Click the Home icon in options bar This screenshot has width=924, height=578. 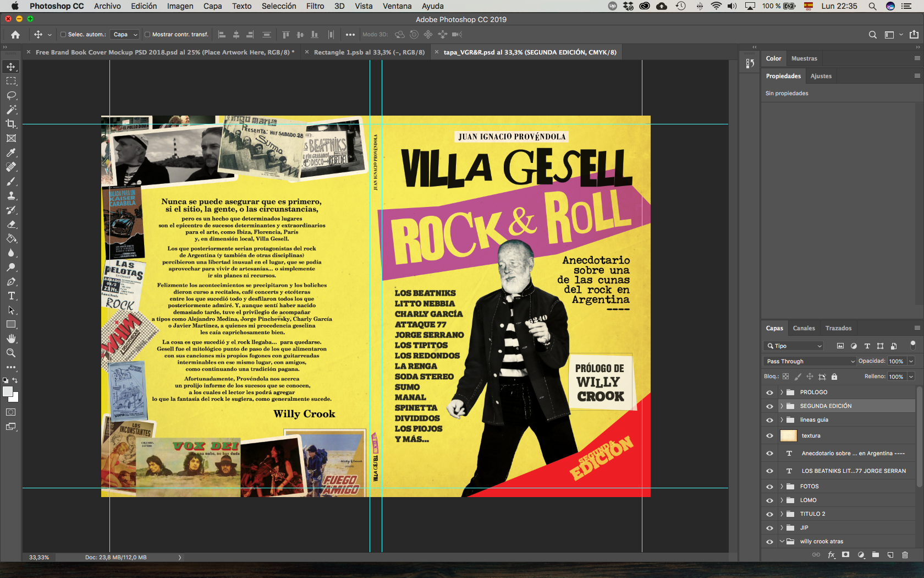click(x=15, y=34)
